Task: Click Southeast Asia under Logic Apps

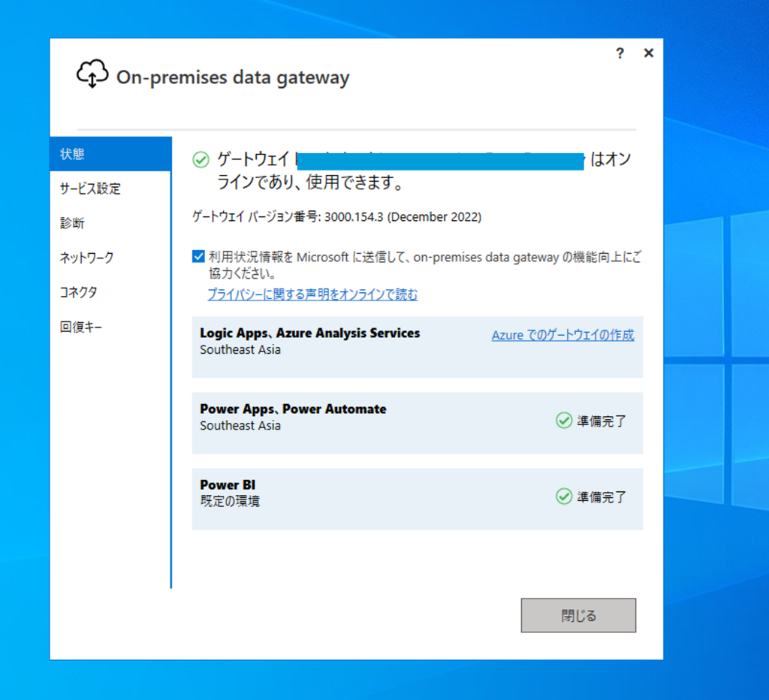Action: [x=240, y=350]
